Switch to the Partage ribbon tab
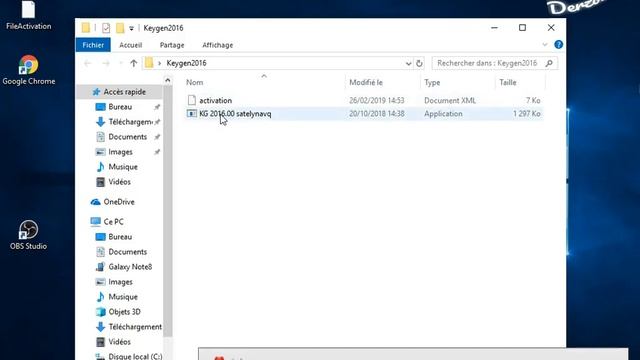This screenshot has height=360, width=640. point(172,45)
